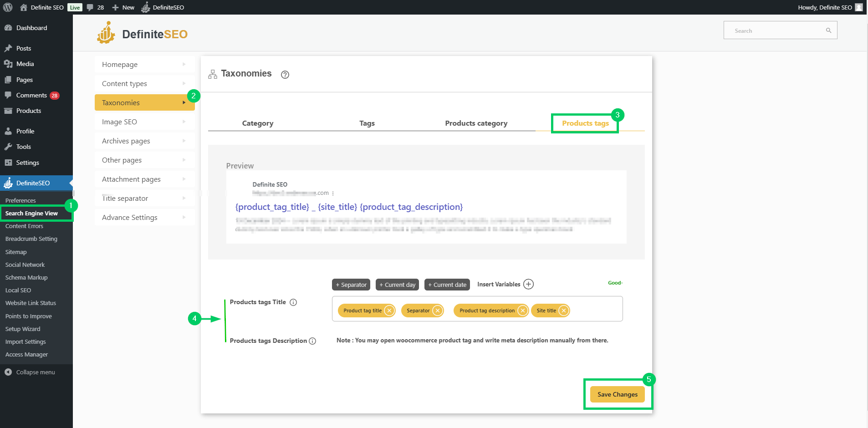This screenshot has height=428, width=868.
Task: Remove the Product tag description chip
Action: [523, 311]
